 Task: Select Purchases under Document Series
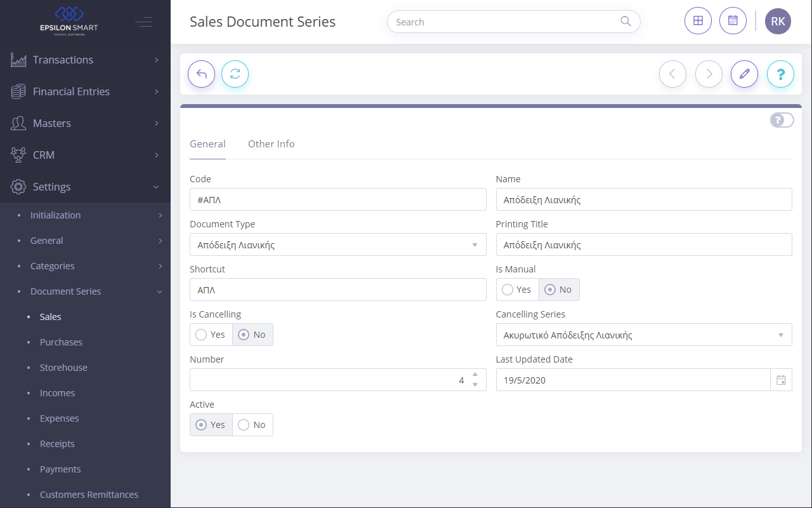(61, 342)
